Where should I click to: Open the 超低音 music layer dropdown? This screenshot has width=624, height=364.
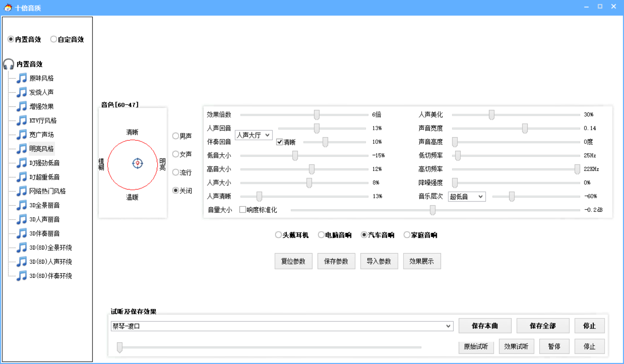tap(467, 197)
